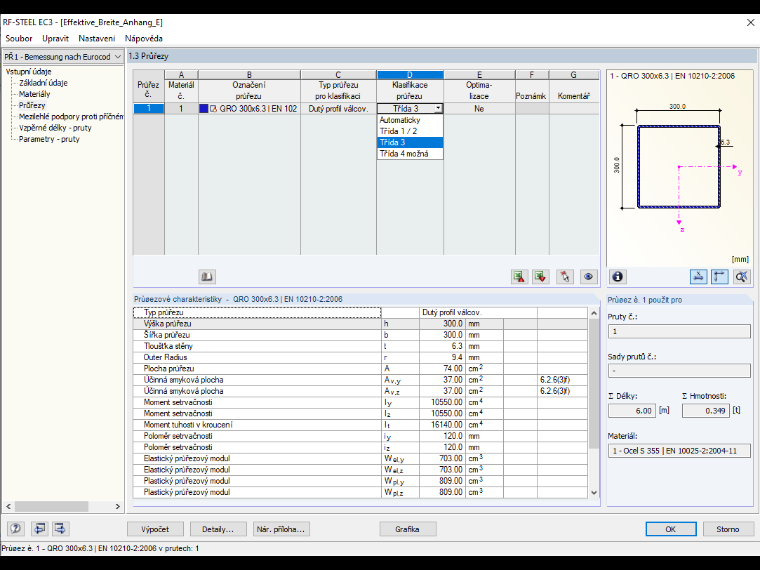The height and width of the screenshot is (570, 760).
Task: Open the design case dropdown PŘ1
Action: 63,57
